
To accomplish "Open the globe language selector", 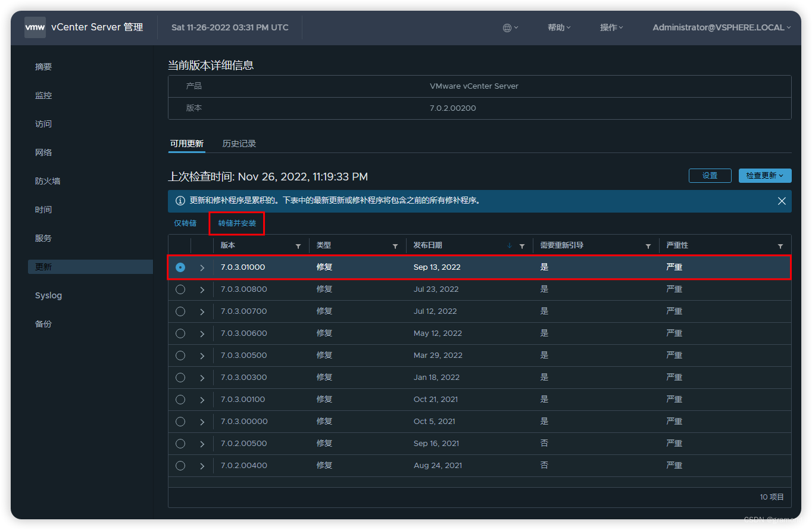I will (x=510, y=27).
